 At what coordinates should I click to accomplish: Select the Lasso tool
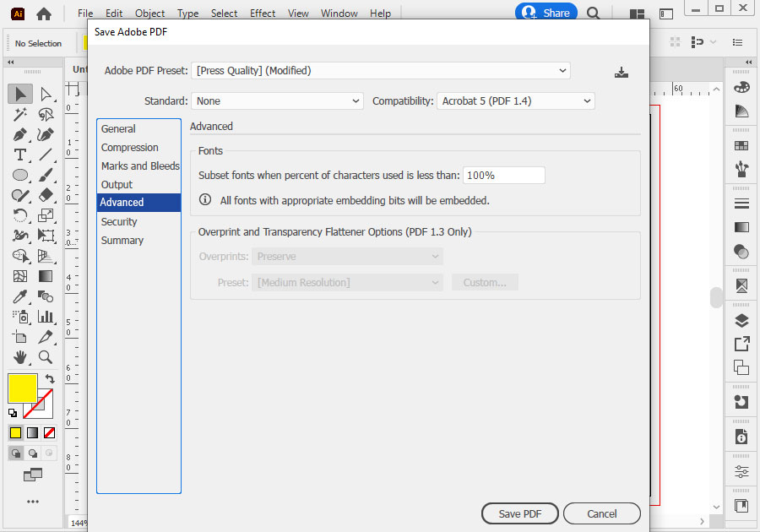(x=46, y=114)
